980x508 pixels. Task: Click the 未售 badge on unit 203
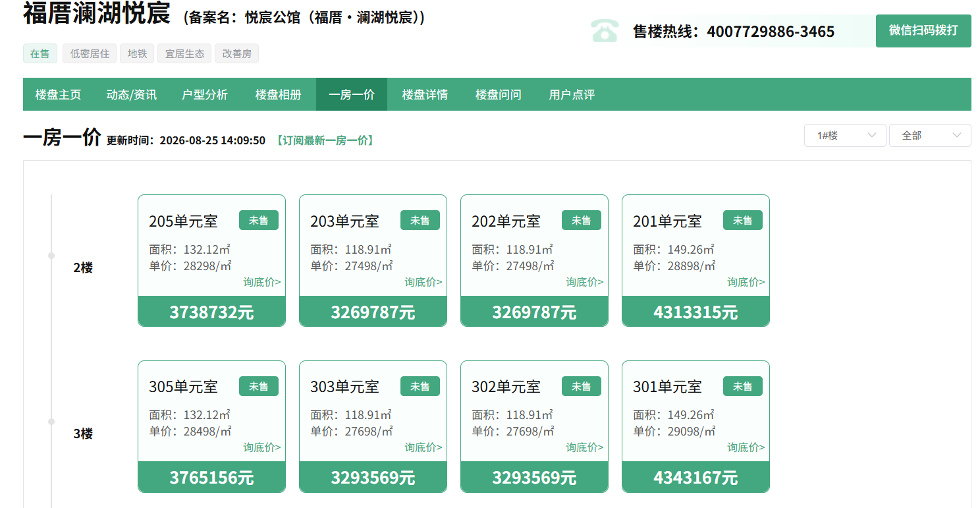[420, 220]
